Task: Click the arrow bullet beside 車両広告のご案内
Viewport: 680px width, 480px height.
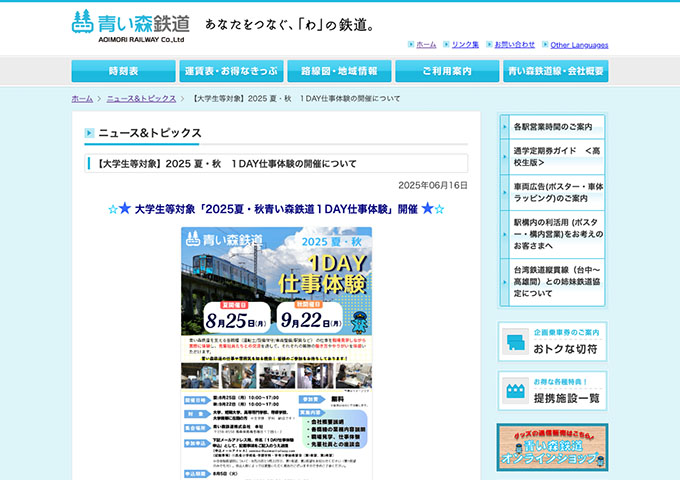Action: pos(505,193)
